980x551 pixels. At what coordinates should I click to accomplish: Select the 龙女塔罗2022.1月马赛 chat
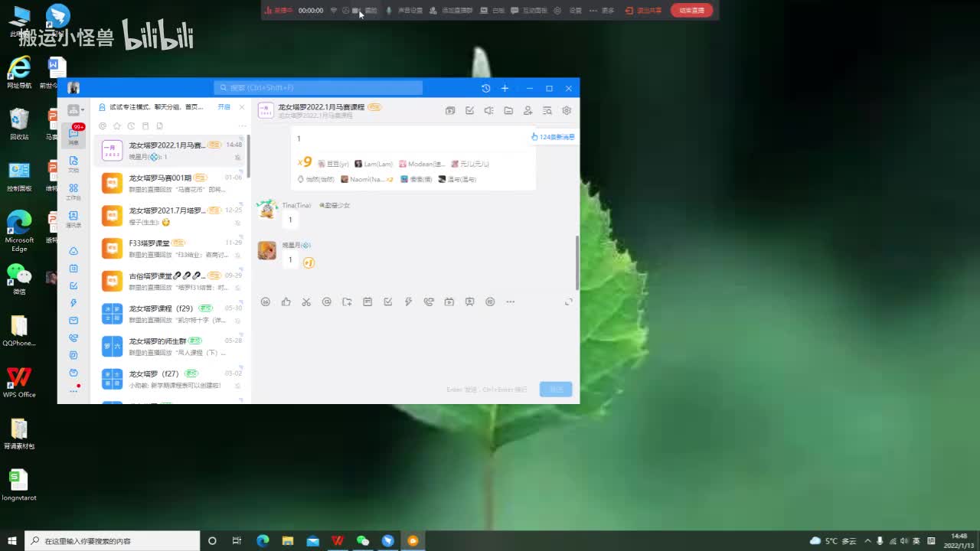point(171,151)
